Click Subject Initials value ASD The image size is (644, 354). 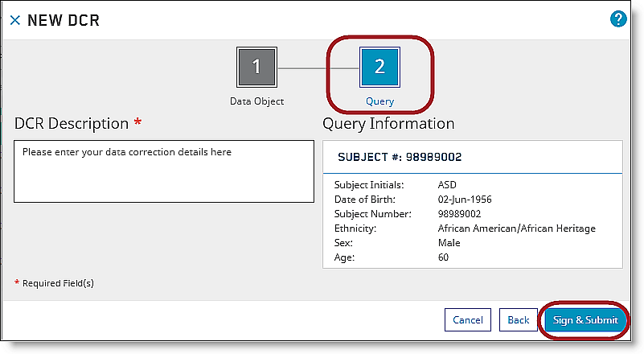coord(447,185)
